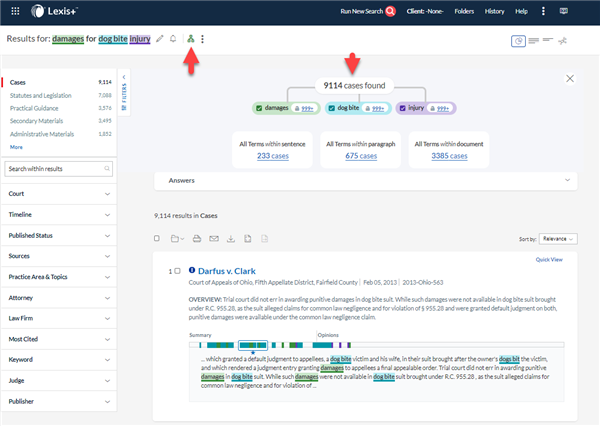Click the Lexis+ logo
The height and width of the screenshot is (426, 600).
(x=54, y=11)
